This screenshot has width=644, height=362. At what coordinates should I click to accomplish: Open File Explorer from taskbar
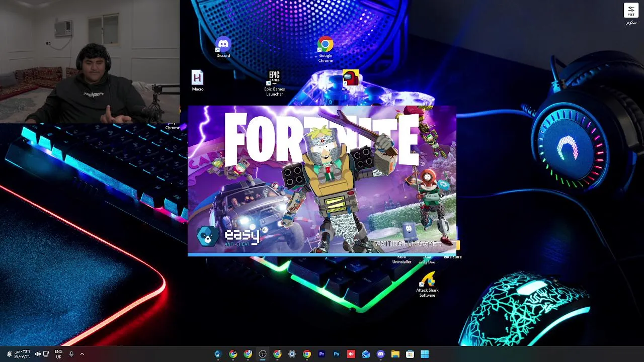pos(395,354)
